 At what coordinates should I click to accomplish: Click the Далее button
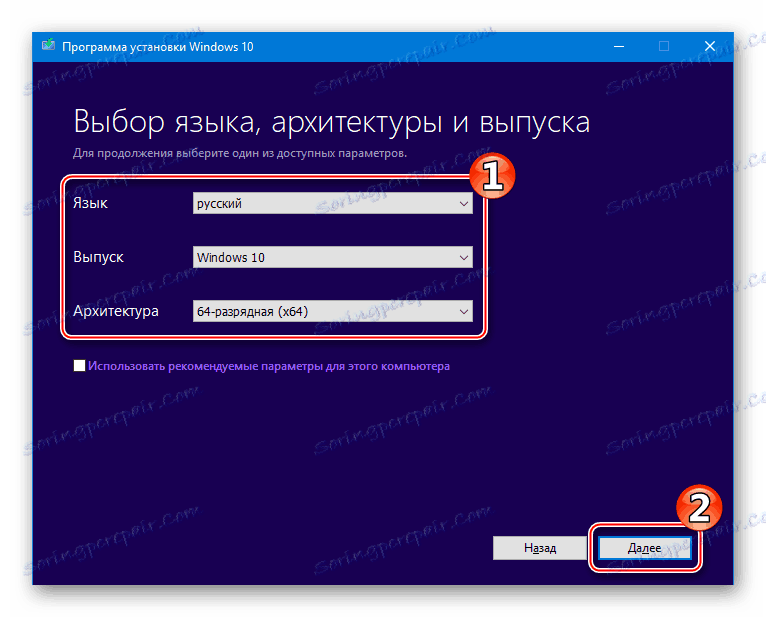tap(645, 548)
